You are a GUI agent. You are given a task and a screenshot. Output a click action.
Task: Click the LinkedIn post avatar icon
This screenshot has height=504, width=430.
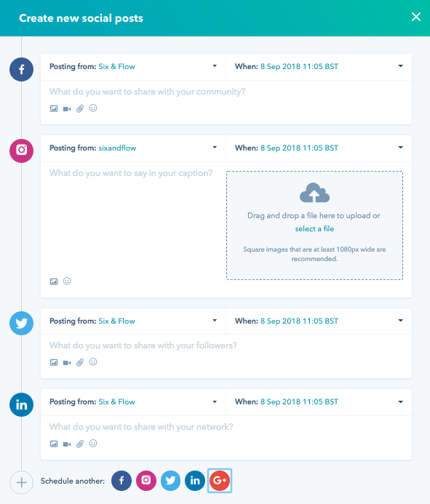[x=21, y=404]
